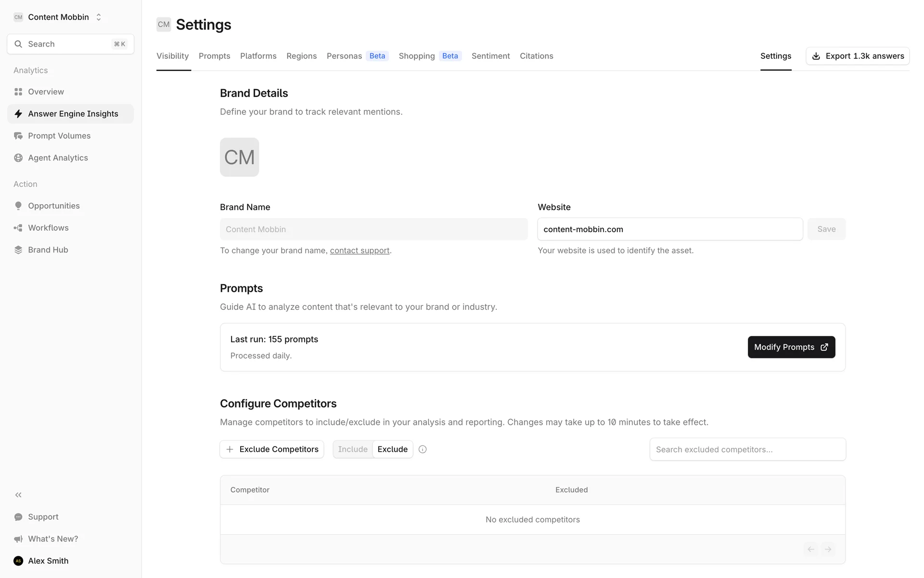Screen dimensions: 924x578
Task: Click the info icon beside Exclude toggle
Action: (423, 449)
